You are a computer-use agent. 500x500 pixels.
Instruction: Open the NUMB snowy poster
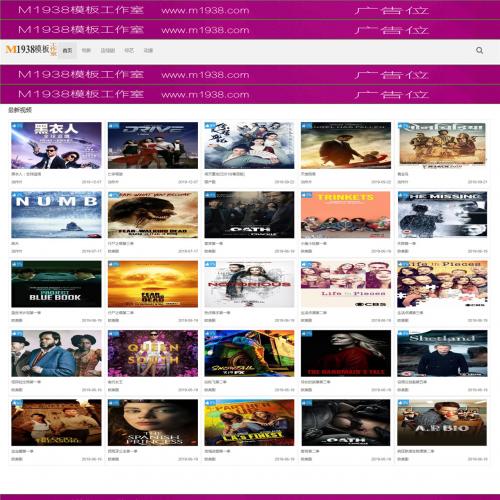(x=56, y=215)
